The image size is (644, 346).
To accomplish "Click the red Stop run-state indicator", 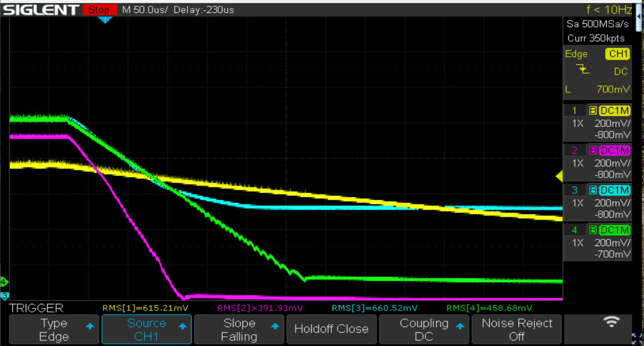I will (x=100, y=10).
